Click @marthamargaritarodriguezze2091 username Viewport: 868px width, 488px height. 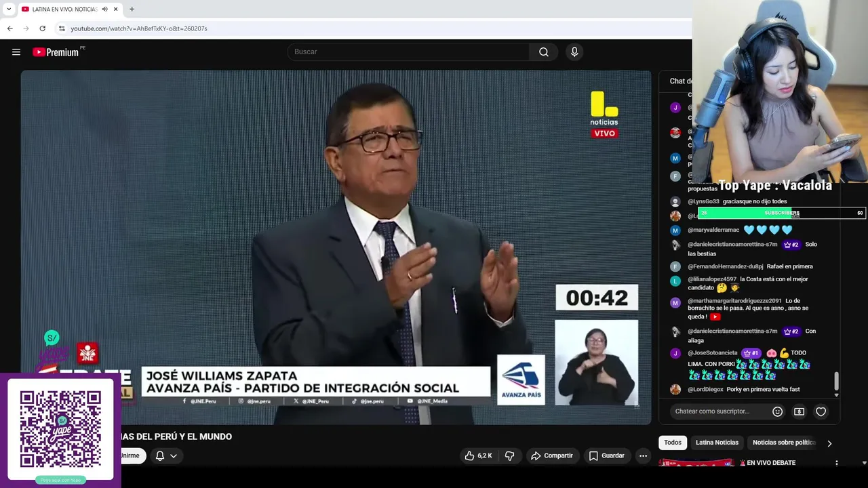pyautogui.click(x=734, y=301)
